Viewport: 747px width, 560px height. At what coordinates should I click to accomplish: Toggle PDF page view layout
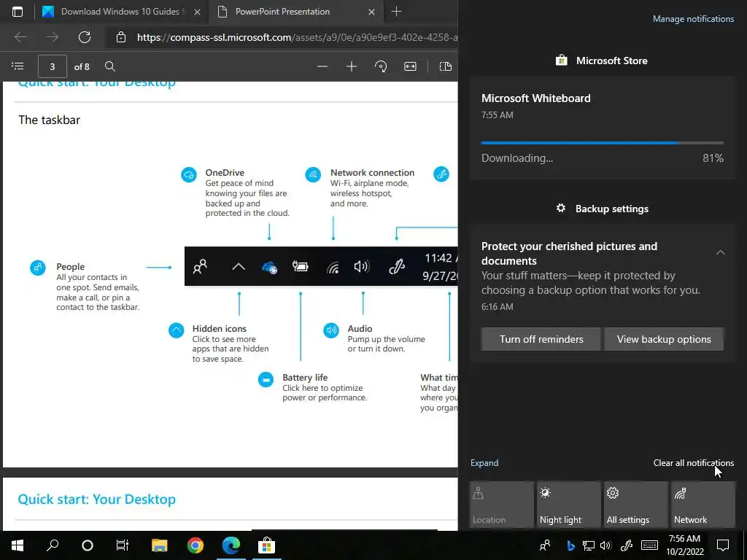pos(446,66)
